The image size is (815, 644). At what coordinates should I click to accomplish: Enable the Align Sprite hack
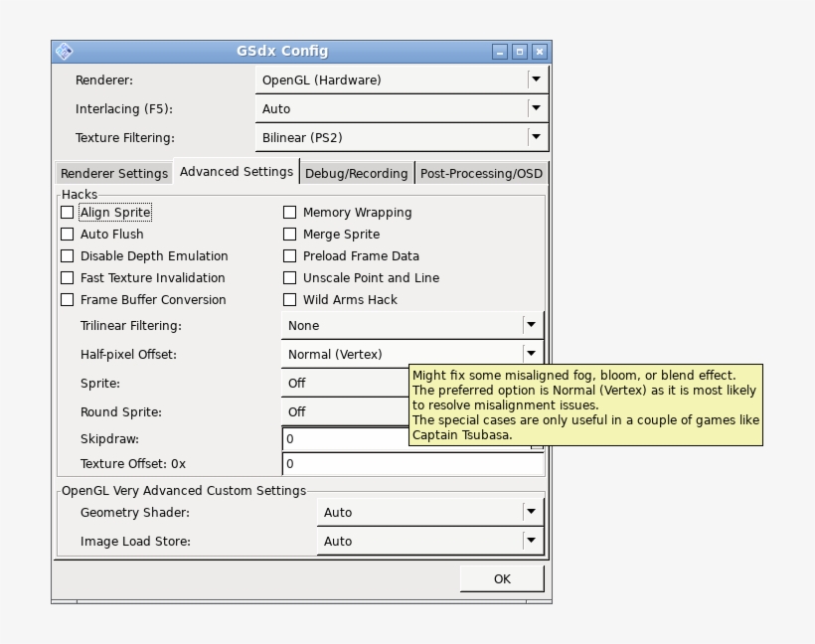point(68,213)
